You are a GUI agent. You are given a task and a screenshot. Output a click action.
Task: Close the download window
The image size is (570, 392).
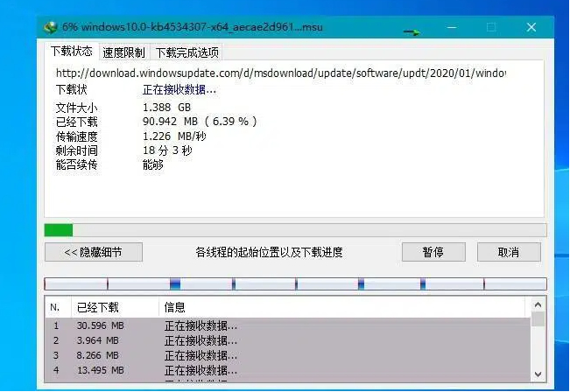(x=531, y=27)
